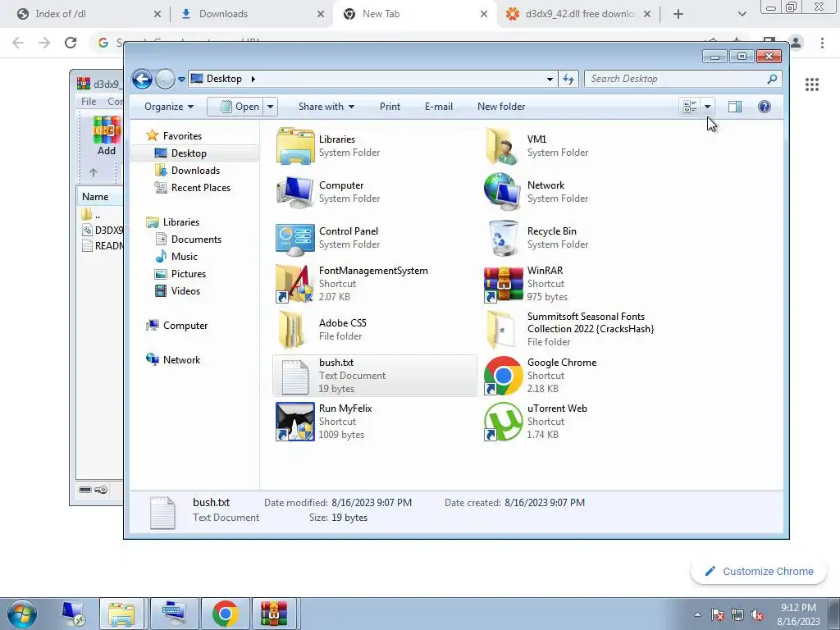The height and width of the screenshot is (630, 840).
Task: Expand the view options dropdown arrow
Action: [708, 107]
